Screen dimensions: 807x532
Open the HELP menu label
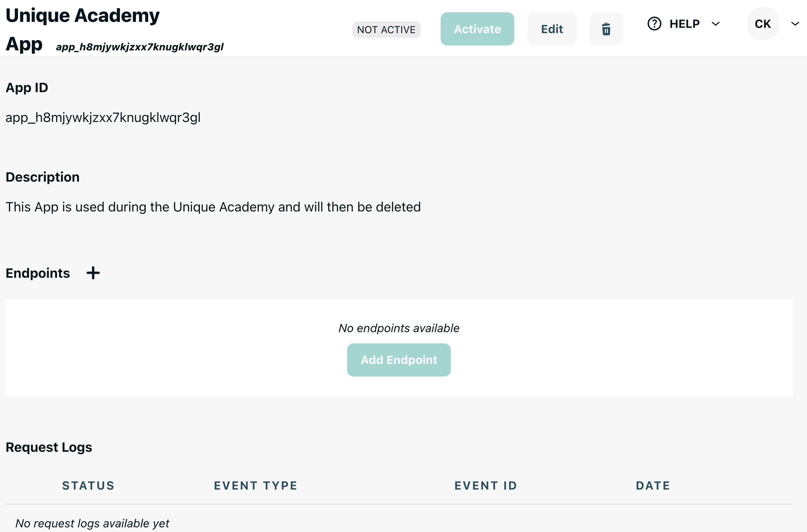[684, 24]
